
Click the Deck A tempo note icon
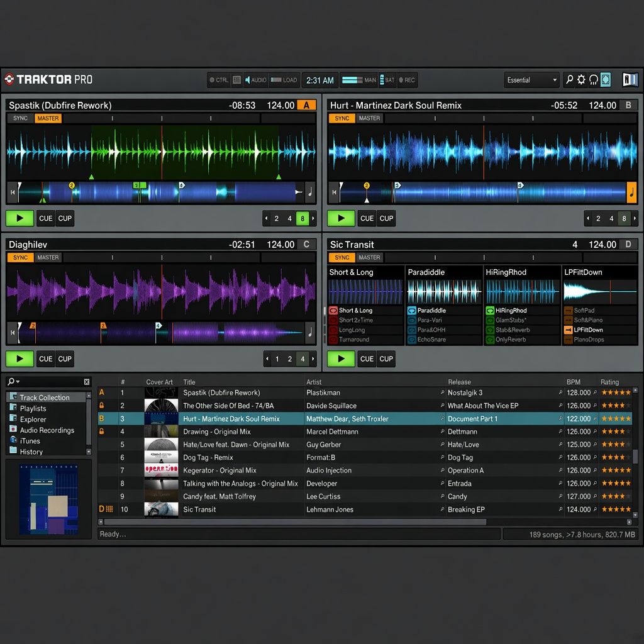coord(310,192)
